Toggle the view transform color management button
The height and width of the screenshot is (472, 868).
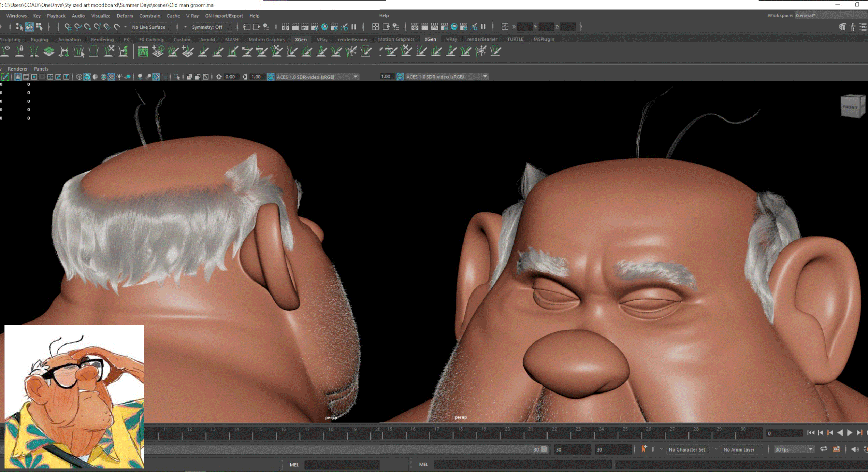(x=270, y=77)
